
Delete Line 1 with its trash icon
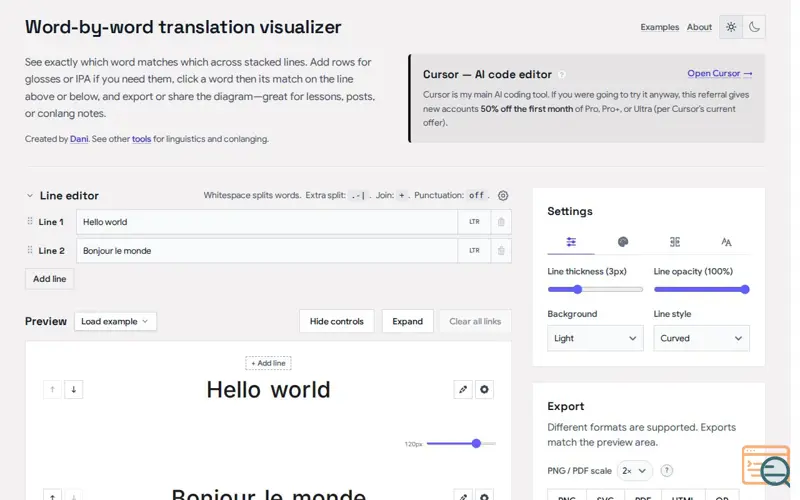tap(501, 222)
